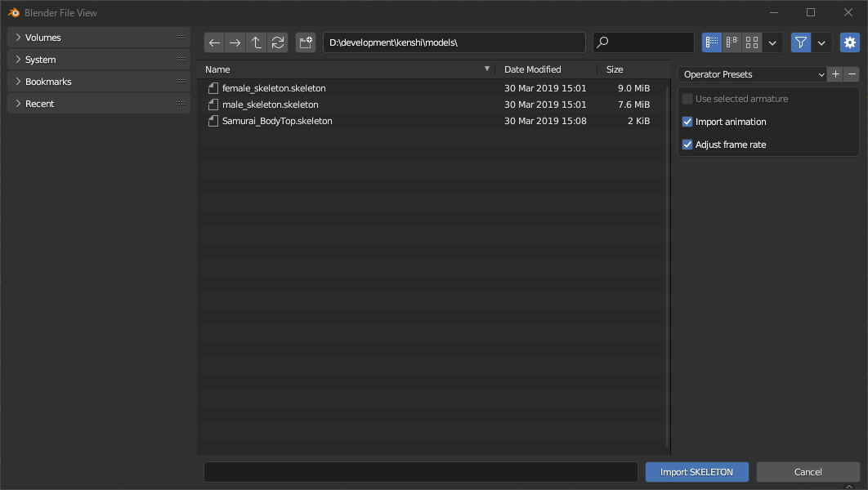
Task: Toggle the options gear panel
Action: tap(850, 42)
